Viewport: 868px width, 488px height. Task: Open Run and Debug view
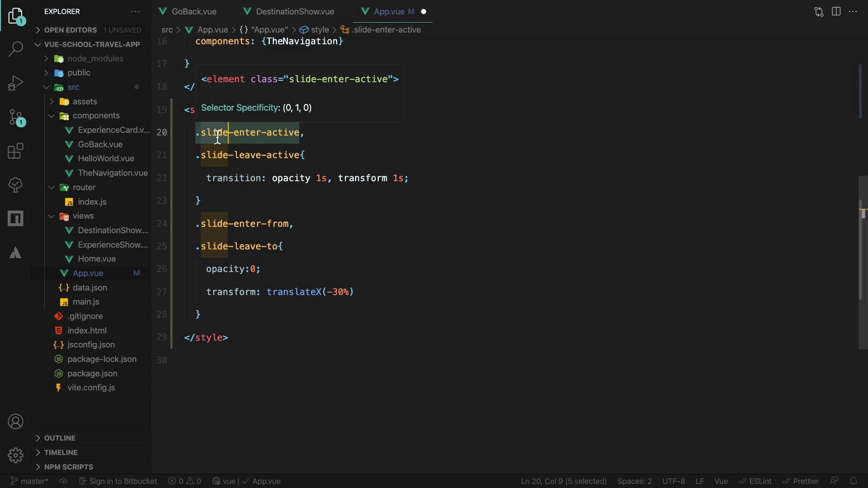(16, 84)
